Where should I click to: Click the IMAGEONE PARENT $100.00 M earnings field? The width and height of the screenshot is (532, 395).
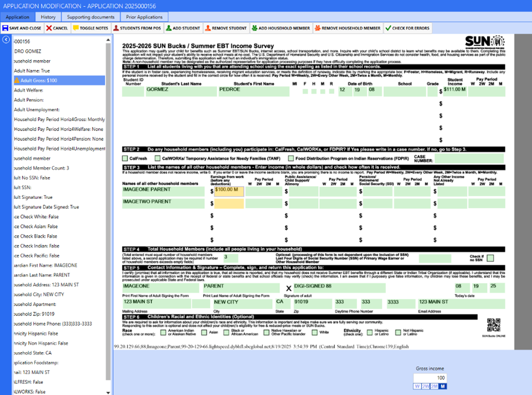coord(229,191)
